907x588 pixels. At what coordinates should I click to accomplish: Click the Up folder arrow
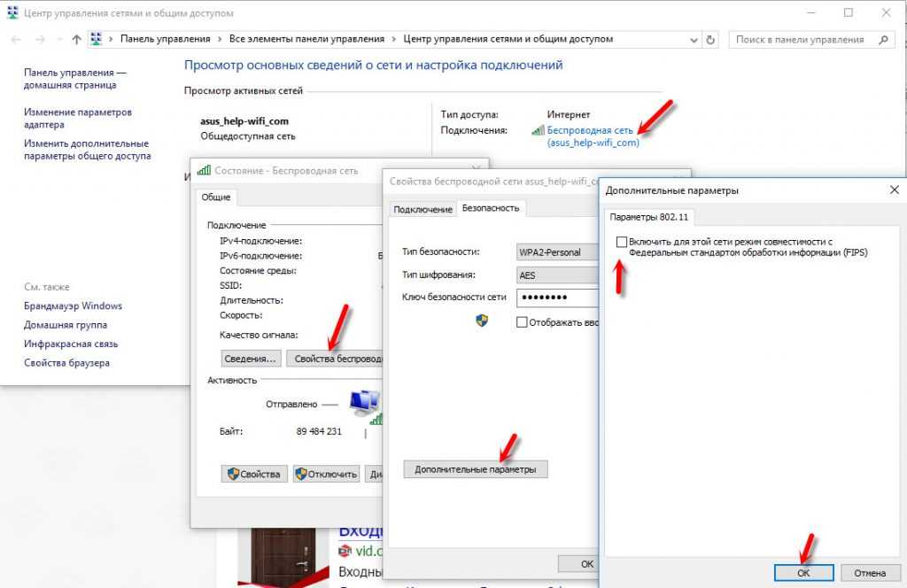(76, 40)
